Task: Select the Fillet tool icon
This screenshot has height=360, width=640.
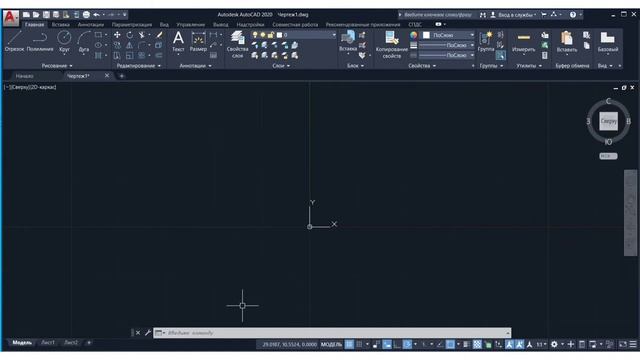Action: (x=142, y=45)
